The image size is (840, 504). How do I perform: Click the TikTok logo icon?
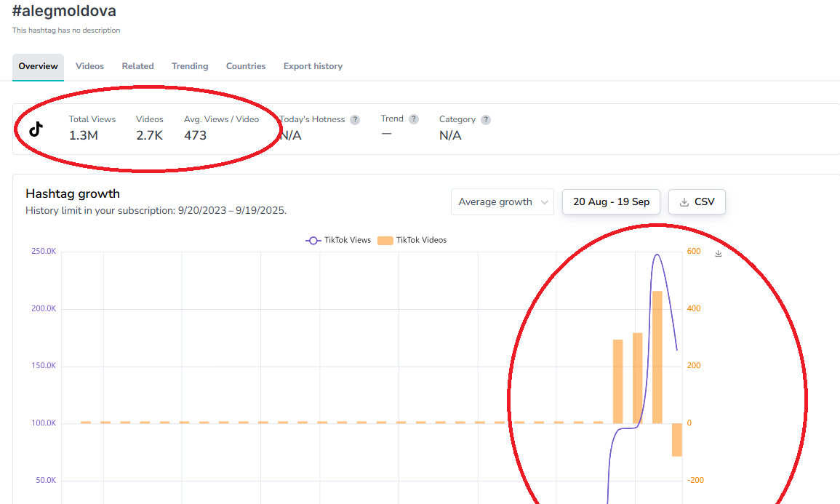tap(36, 129)
